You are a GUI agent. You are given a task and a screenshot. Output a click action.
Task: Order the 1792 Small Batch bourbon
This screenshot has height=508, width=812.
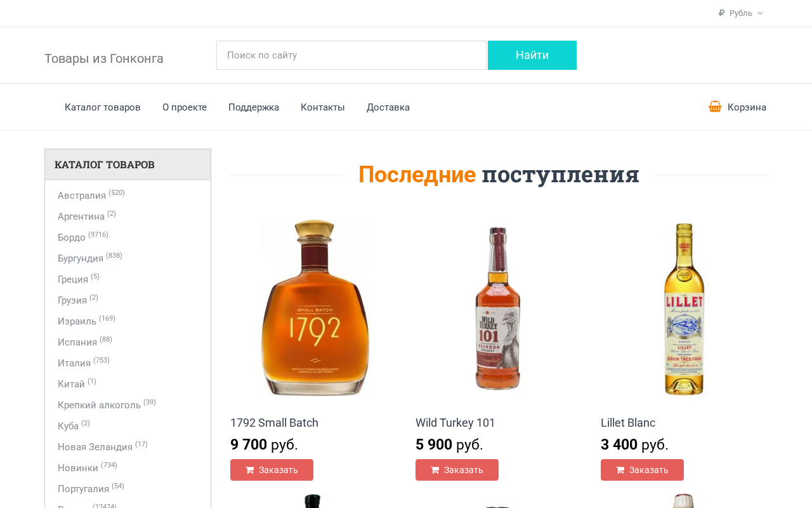272,470
